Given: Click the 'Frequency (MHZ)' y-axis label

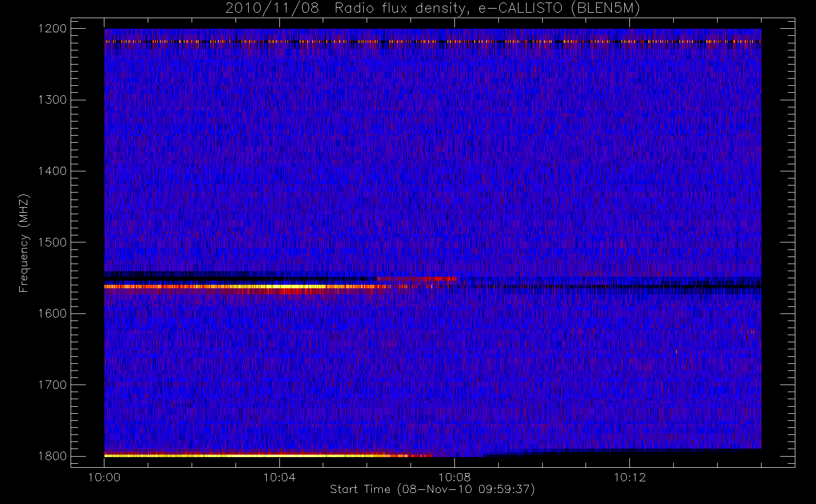Looking at the screenshot, I should (x=24, y=243).
